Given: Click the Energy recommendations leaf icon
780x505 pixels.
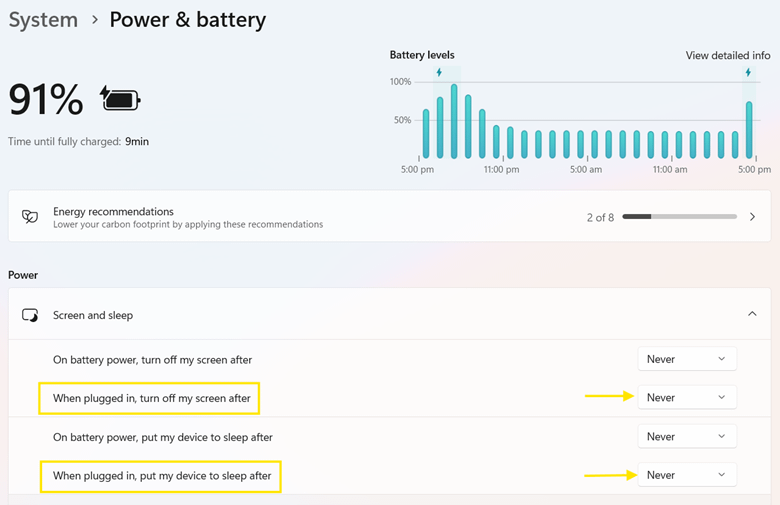Looking at the screenshot, I should tap(30, 217).
